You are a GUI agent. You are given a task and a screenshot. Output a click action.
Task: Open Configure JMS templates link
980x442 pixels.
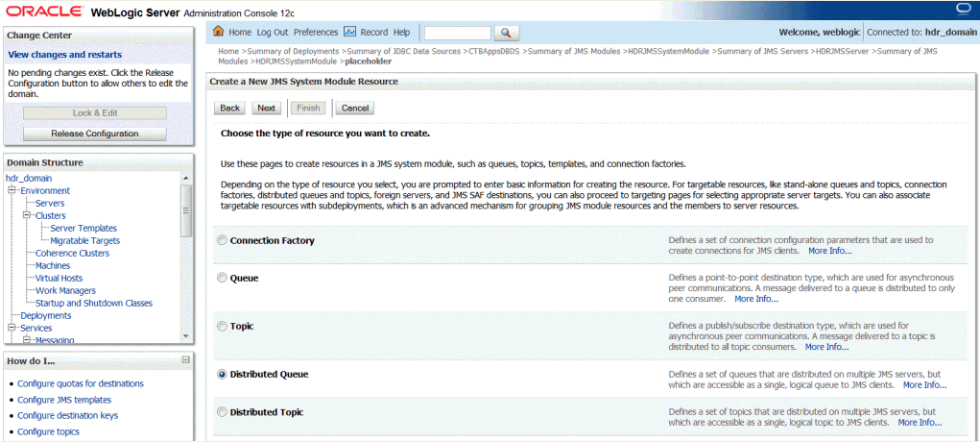[64, 400]
